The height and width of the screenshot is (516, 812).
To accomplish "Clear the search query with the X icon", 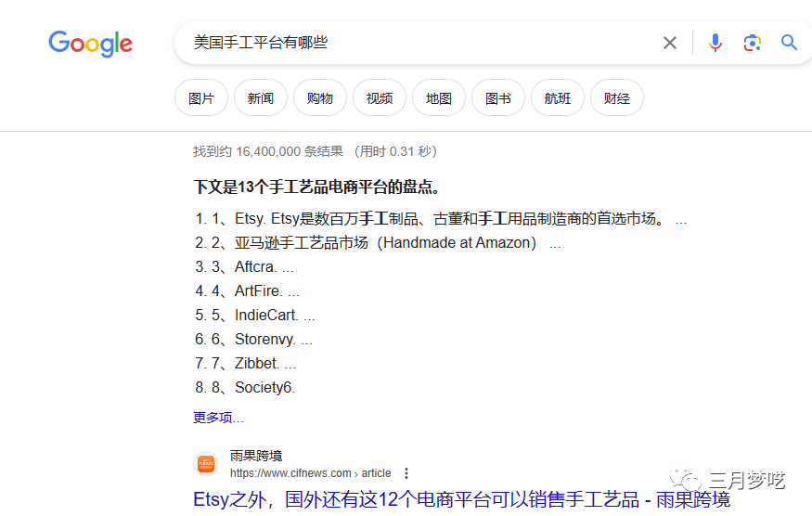I will pos(670,43).
